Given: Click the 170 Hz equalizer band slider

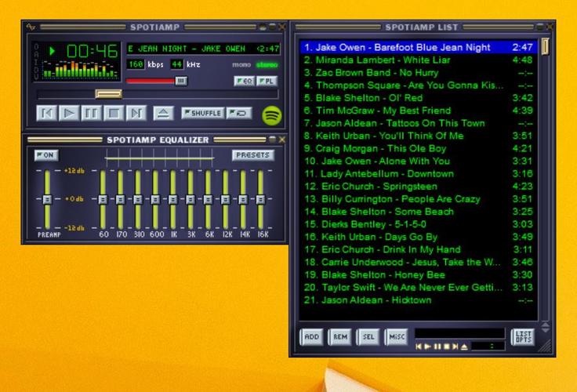Looking at the screenshot, I should click(x=120, y=199).
